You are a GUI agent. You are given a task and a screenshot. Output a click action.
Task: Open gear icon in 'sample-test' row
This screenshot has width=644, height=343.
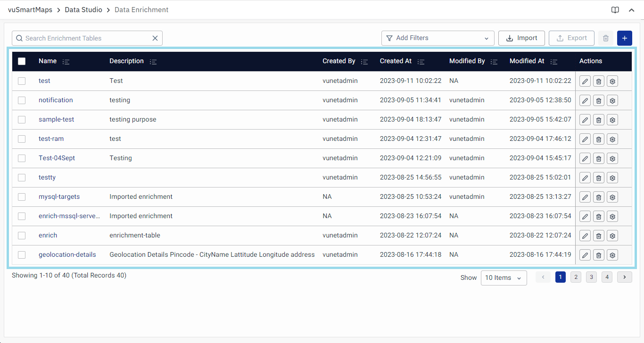[612, 120]
